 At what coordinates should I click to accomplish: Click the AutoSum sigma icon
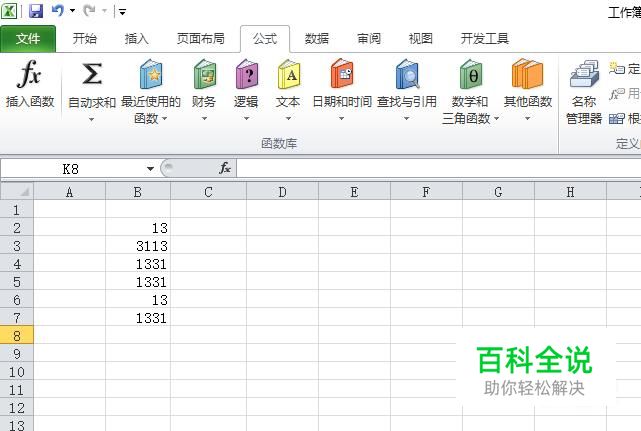click(92, 74)
